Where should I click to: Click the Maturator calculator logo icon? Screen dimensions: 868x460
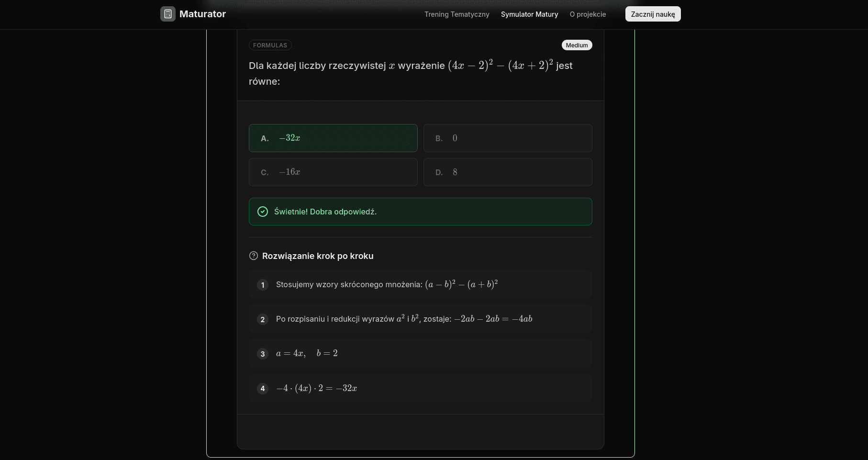[167, 14]
